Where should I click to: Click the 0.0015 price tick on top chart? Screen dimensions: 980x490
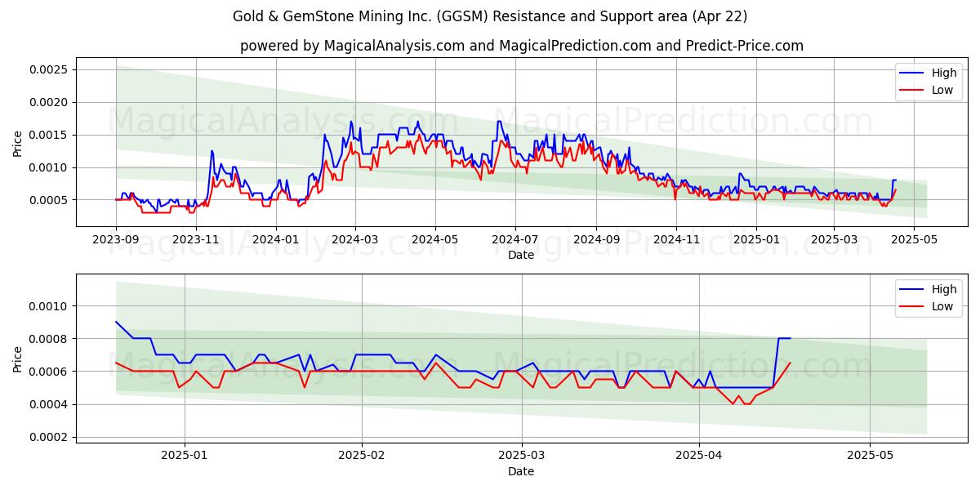pos(49,135)
